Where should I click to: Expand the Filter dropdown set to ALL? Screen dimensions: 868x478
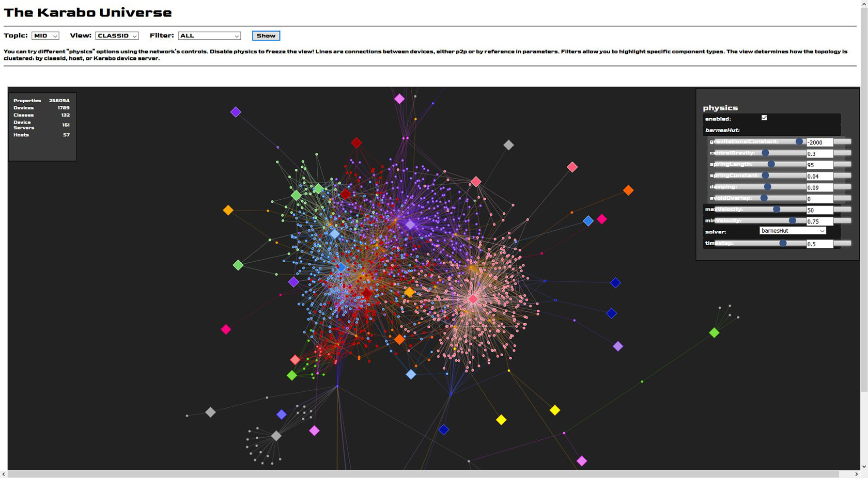(x=209, y=36)
